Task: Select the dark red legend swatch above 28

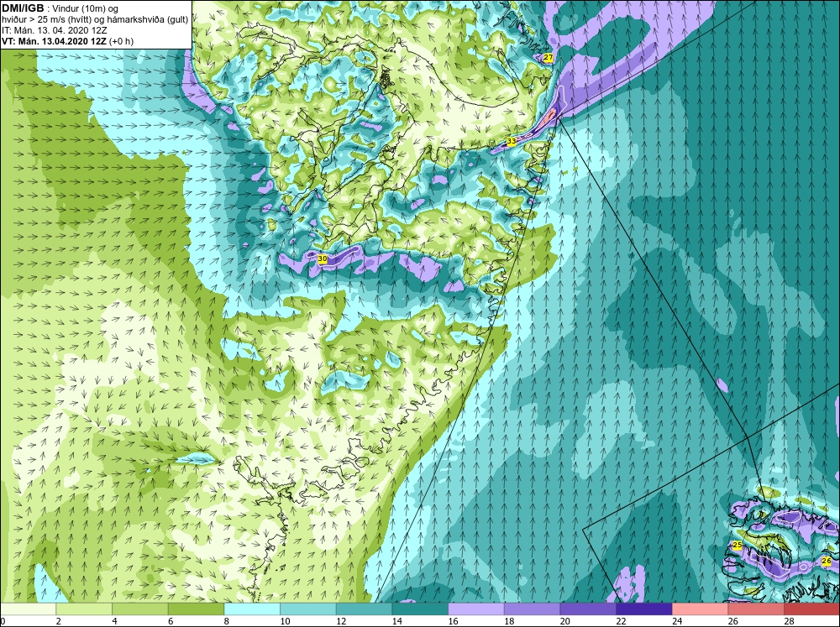Action: (x=811, y=609)
